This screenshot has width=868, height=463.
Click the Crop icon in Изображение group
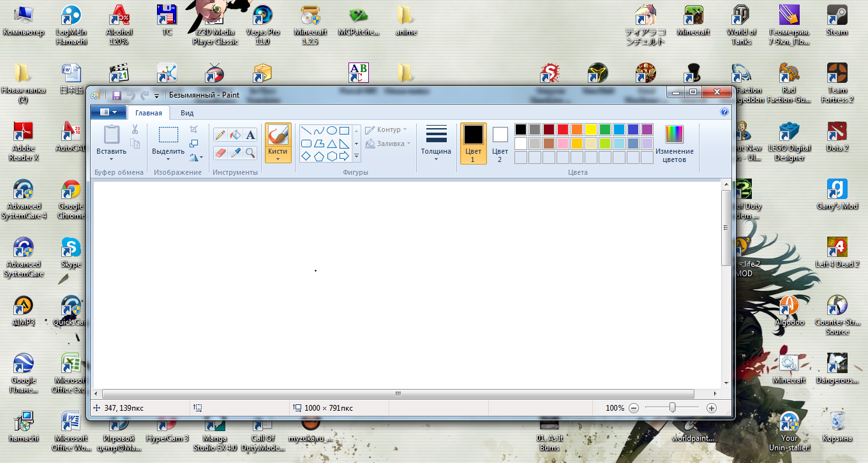(194, 129)
